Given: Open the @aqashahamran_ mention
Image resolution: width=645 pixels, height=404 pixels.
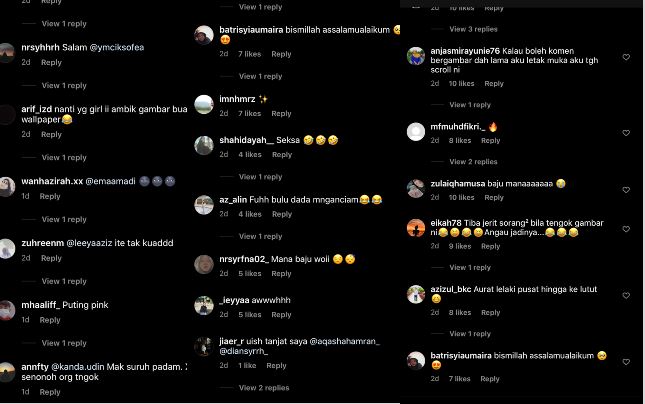Looking at the screenshot, I should pos(345,341).
